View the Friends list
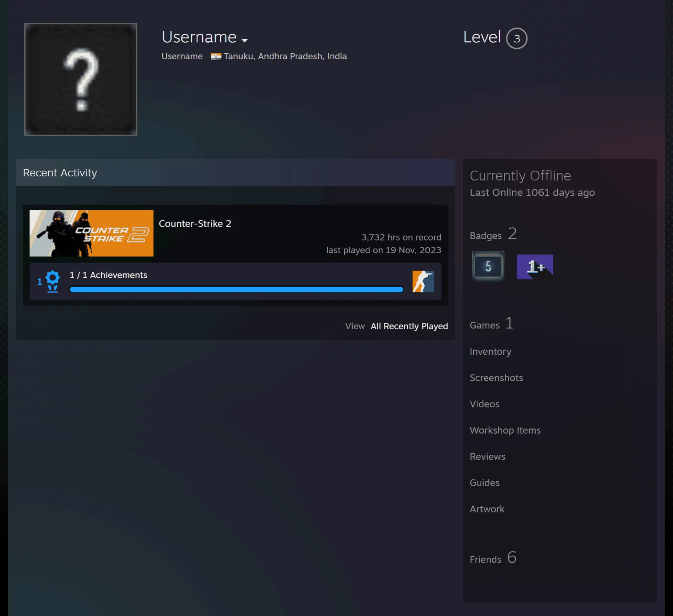Screen dimensions: 673x616 pyautogui.click(x=485, y=559)
